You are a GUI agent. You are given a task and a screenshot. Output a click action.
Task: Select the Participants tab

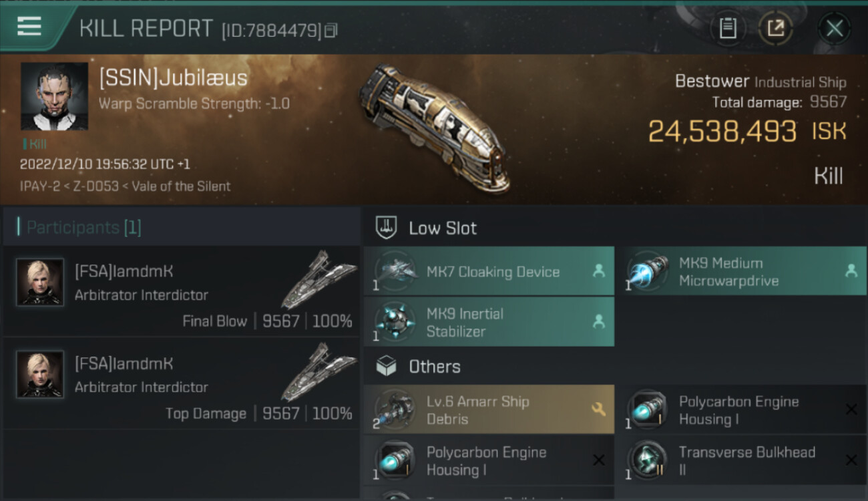coord(83,228)
